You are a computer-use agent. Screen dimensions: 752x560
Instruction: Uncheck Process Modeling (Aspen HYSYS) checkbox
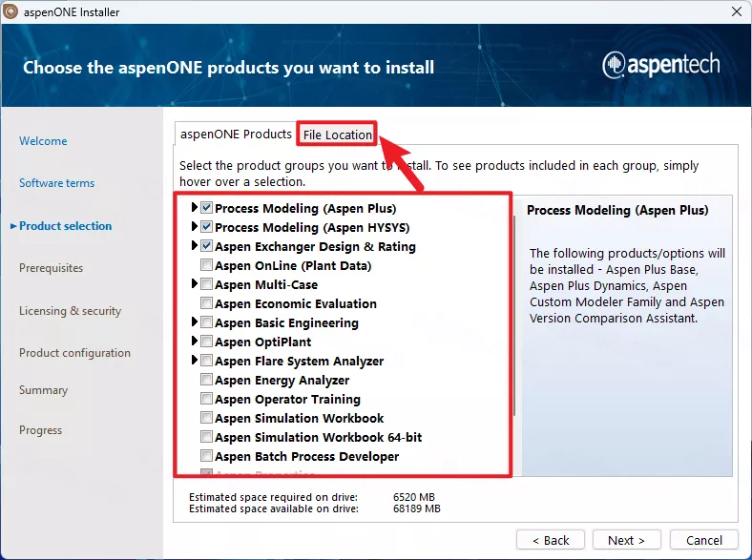point(207,227)
